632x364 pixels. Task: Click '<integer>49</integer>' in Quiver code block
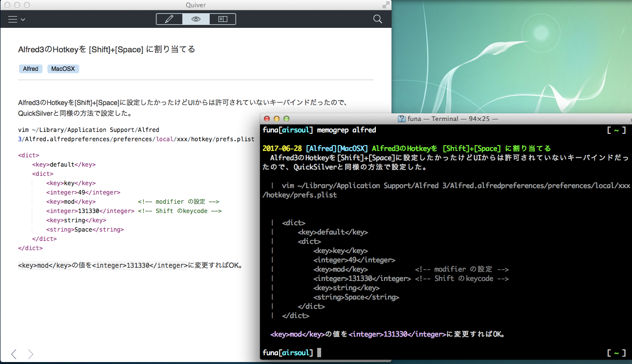[83, 193]
